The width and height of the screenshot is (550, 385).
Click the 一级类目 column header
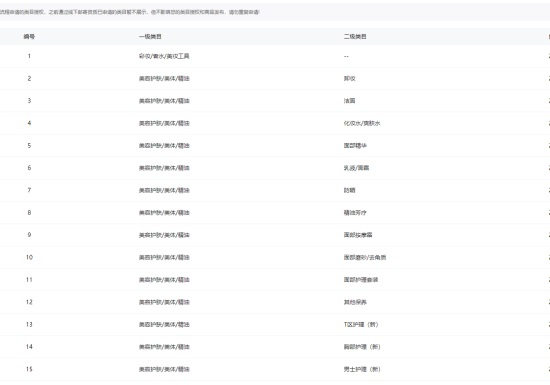(x=150, y=36)
